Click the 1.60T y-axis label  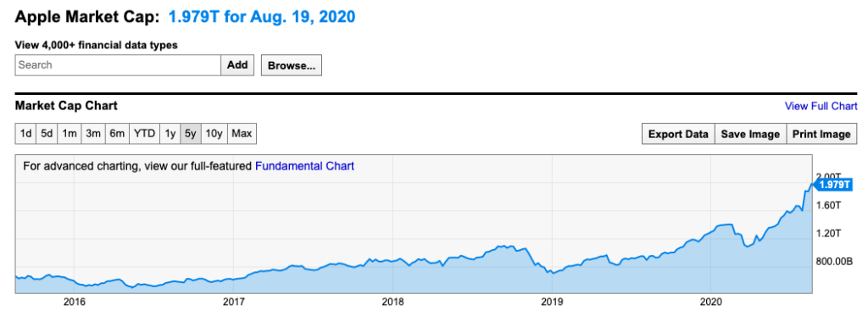[x=829, y=205]
